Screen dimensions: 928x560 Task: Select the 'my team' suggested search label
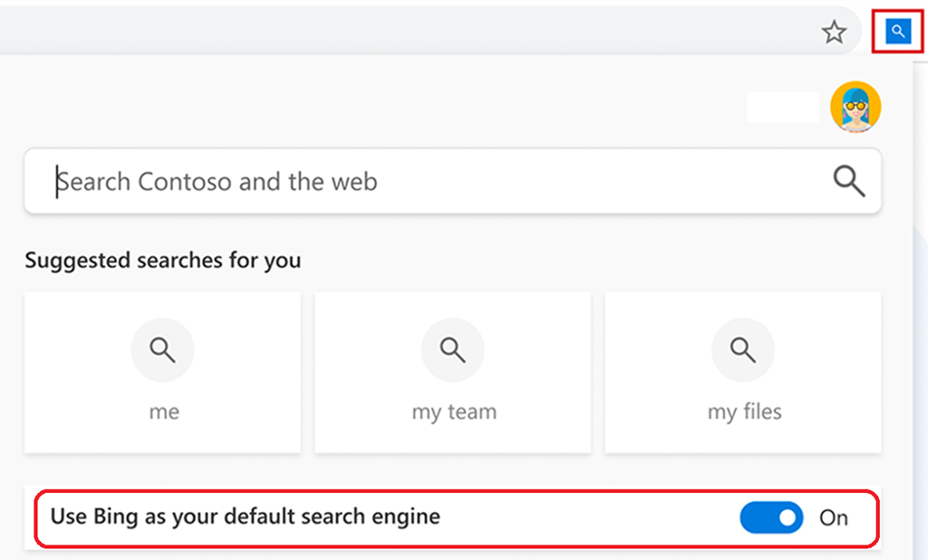tap(454, 411)
